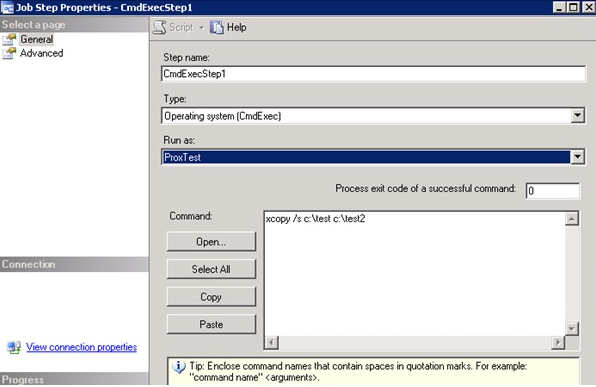
Task: Click the process exit code label
Action: (425, 189)
